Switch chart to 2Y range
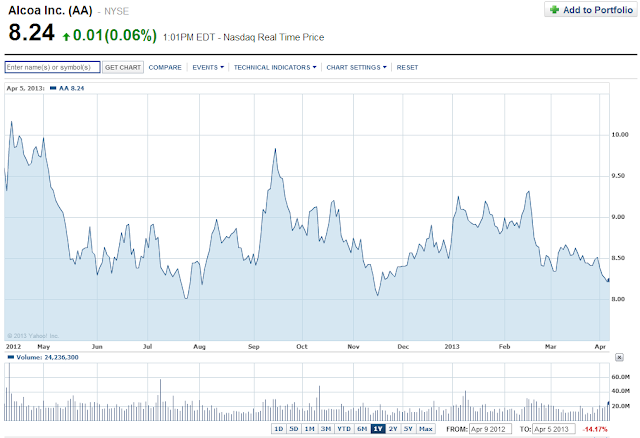The image size is (640, 438). 393,429
